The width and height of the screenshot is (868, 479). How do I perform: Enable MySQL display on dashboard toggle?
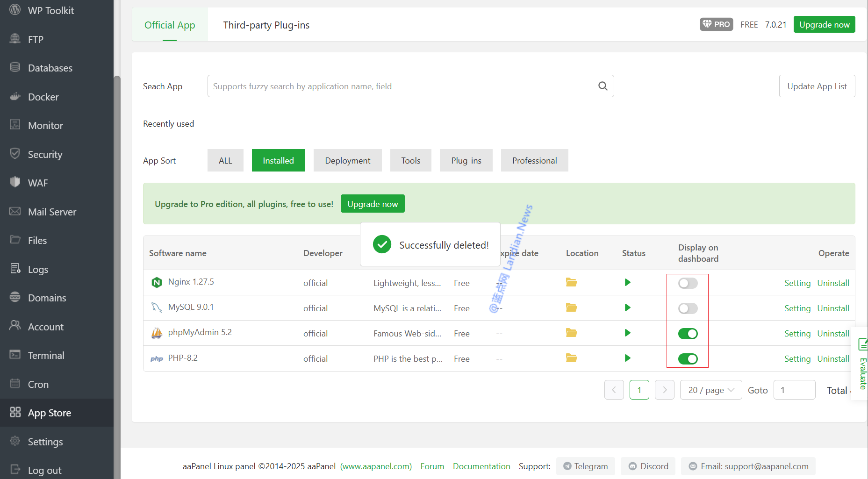tap(688, 308)
